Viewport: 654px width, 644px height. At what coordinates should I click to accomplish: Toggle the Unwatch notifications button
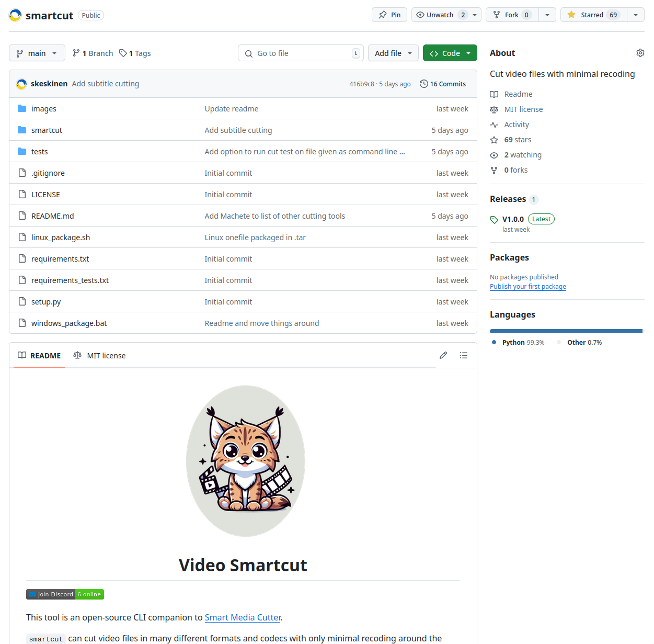[440, 15]
